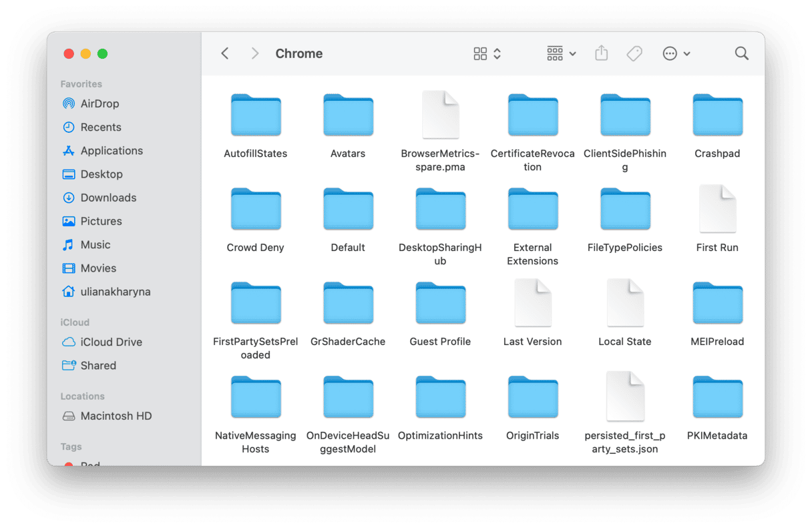812x528 pixels.
Task: Select the Local State file
Action: coord(624,304)
